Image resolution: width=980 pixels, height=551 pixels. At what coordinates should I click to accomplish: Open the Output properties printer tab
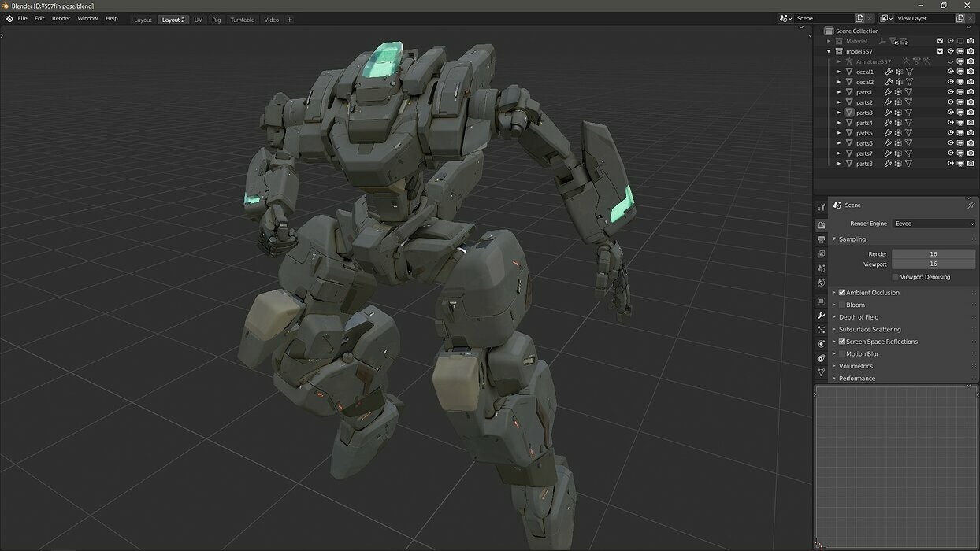pos(821,239)
